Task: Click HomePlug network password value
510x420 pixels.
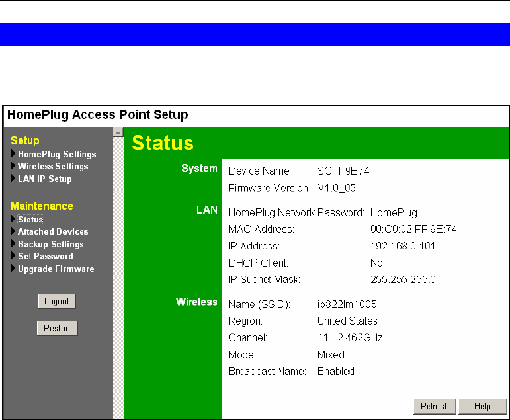Action: 394,213
